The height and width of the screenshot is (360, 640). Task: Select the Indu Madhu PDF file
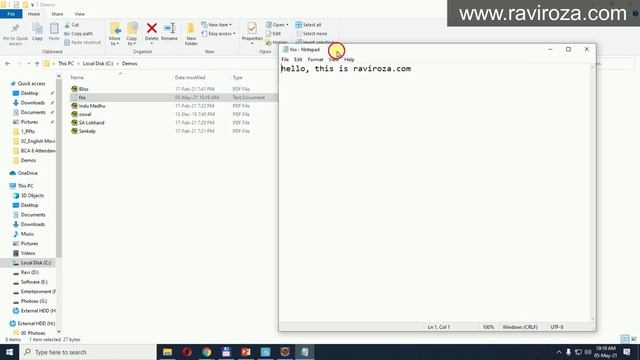92,106
